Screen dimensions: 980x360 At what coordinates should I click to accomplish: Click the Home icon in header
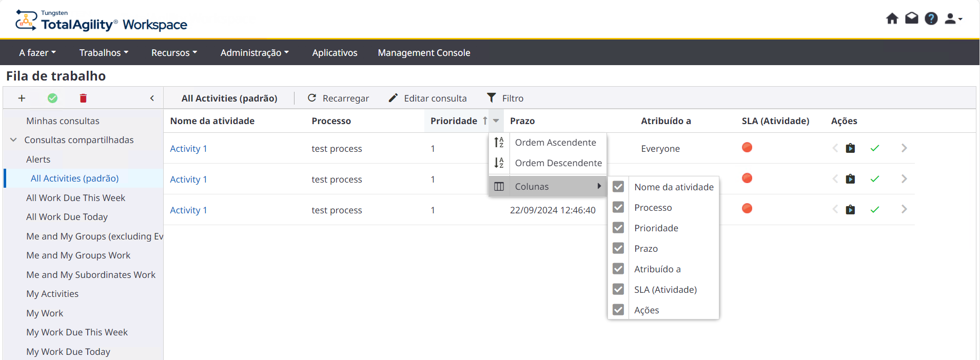892,19
